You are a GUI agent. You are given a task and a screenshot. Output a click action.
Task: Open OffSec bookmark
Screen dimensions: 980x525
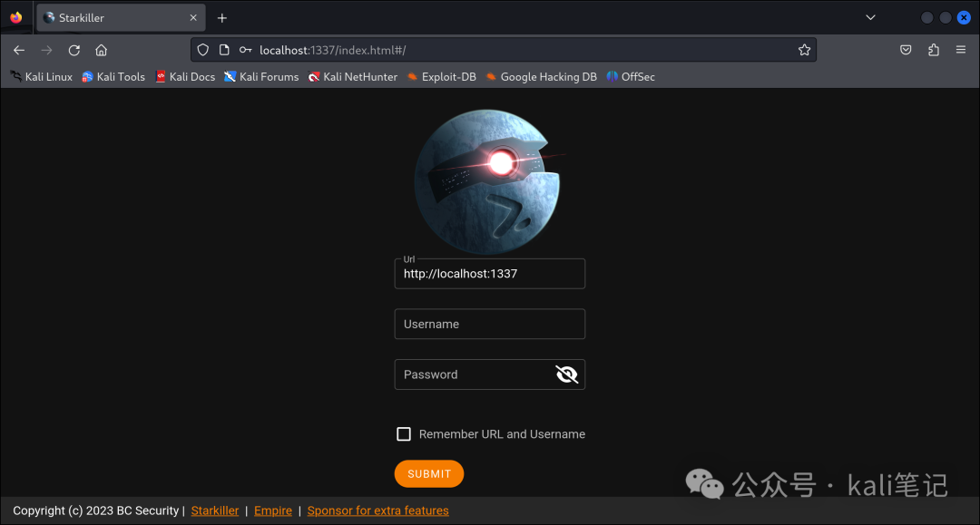631,77
